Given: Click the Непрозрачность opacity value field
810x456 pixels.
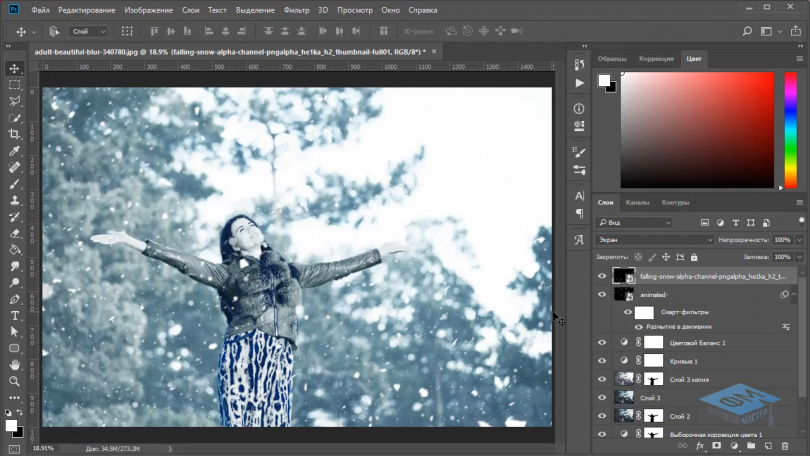Looking at the screenshot, I should pos(781,240).
